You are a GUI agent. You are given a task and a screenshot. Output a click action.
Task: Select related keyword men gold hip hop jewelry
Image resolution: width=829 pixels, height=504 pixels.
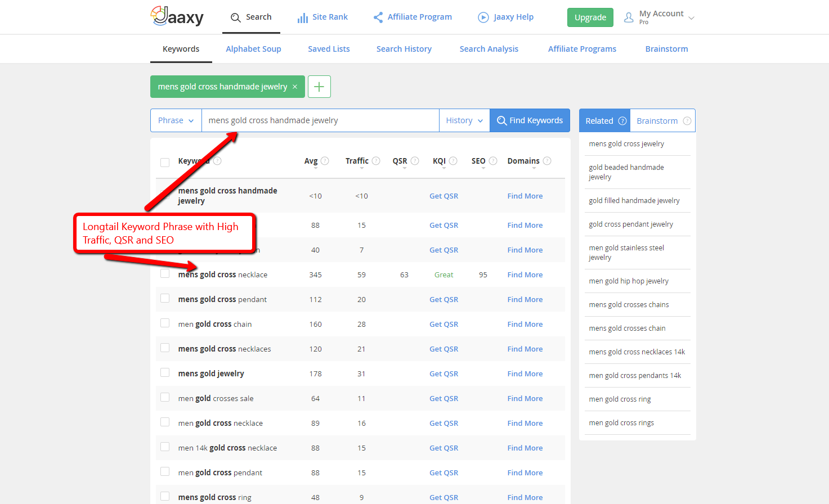tap(629, 281)
